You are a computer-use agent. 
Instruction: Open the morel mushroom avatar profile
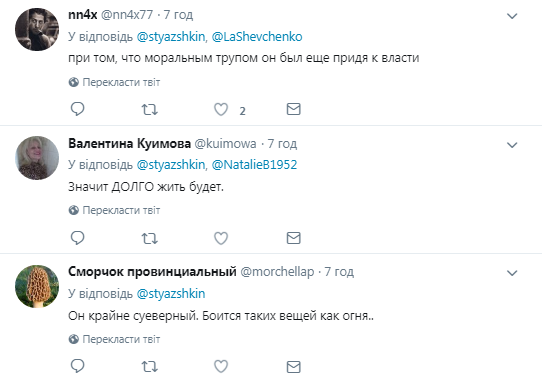(x=37, y=286)
